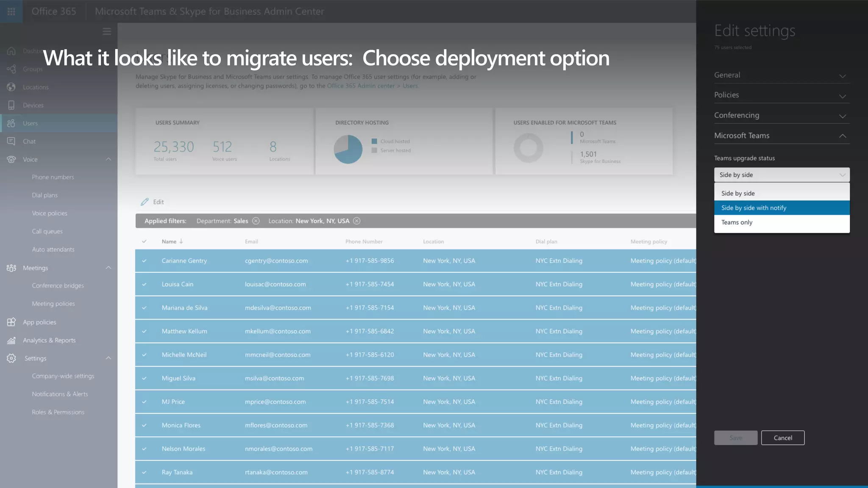
Task: Collapse the sidebar with the hamburger icon
Action: click(x=107, y=31)
